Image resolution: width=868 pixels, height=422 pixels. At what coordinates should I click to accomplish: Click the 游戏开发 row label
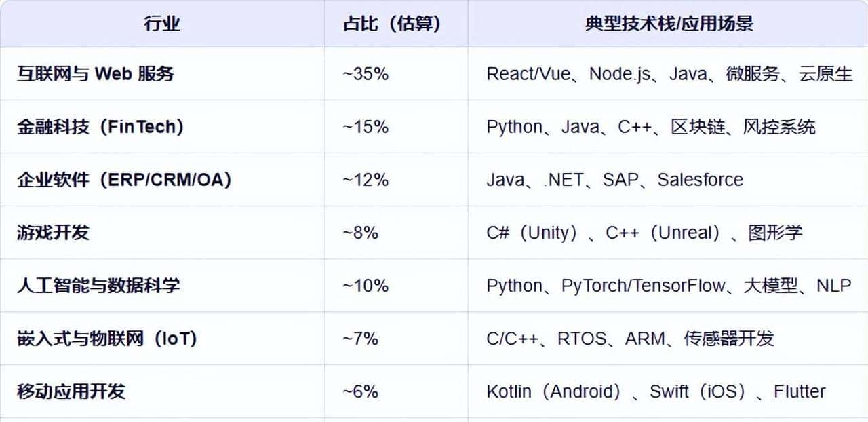53,233
